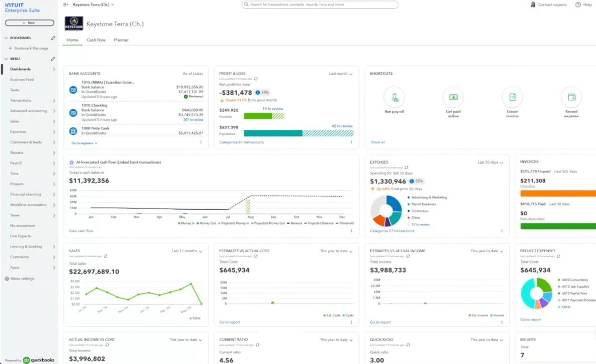Toggle the Threshold legend item
The height and width of the screenshot is (364, 596).
pyautogui.click(x=345, y=223)
